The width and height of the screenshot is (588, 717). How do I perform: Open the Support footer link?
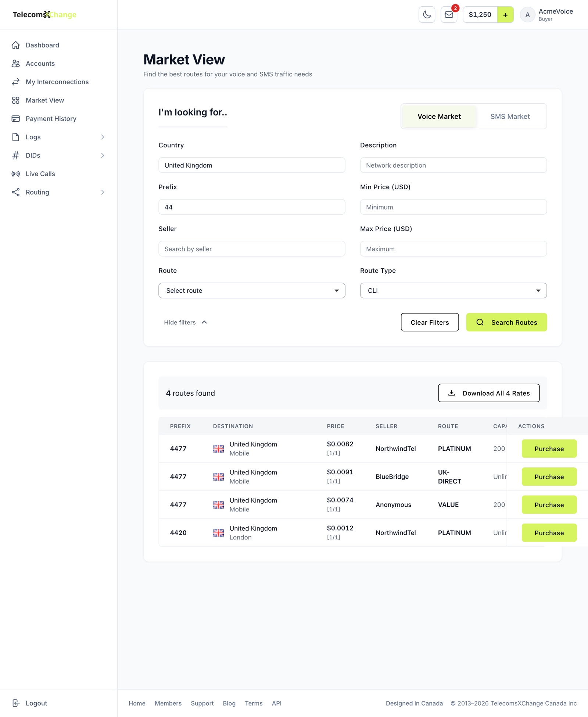tap(202, 703)
